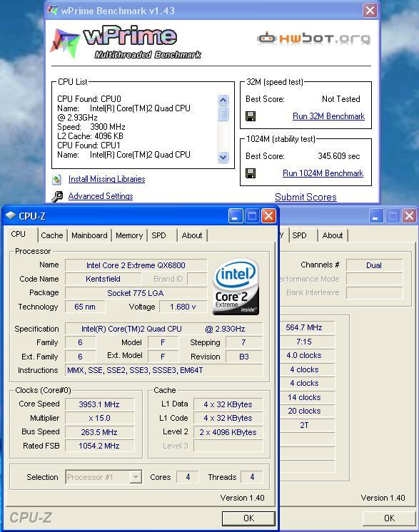
Task: Click the Revision value B3
Action: coord(244,357)
